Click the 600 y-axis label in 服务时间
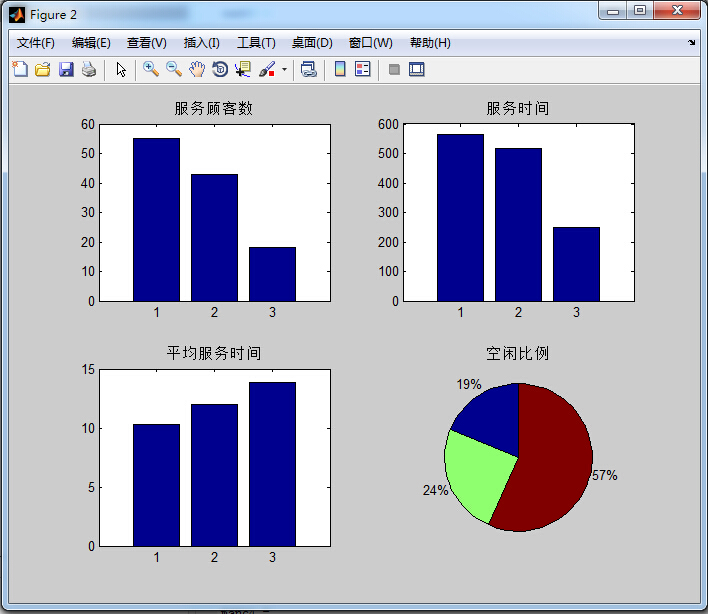Image resolution: width=708 pixels, height=614 pixels. (388, 124)
